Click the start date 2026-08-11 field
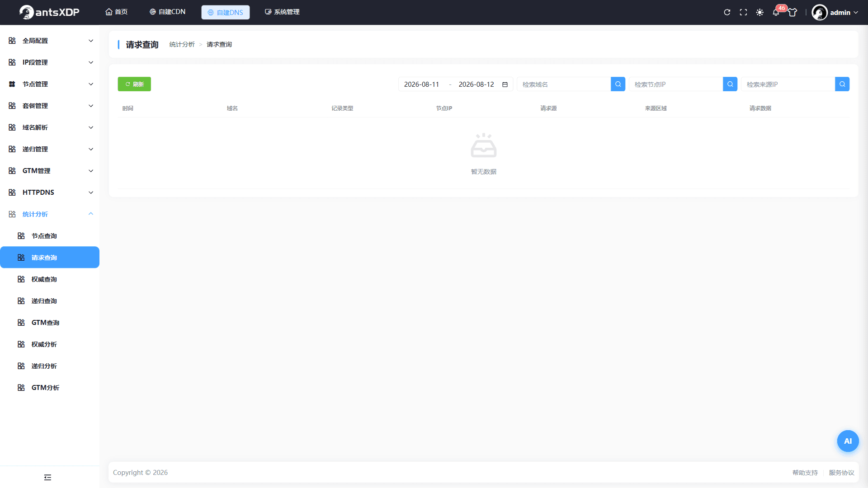Screen dimensions: 868x488 click(421, 84)
